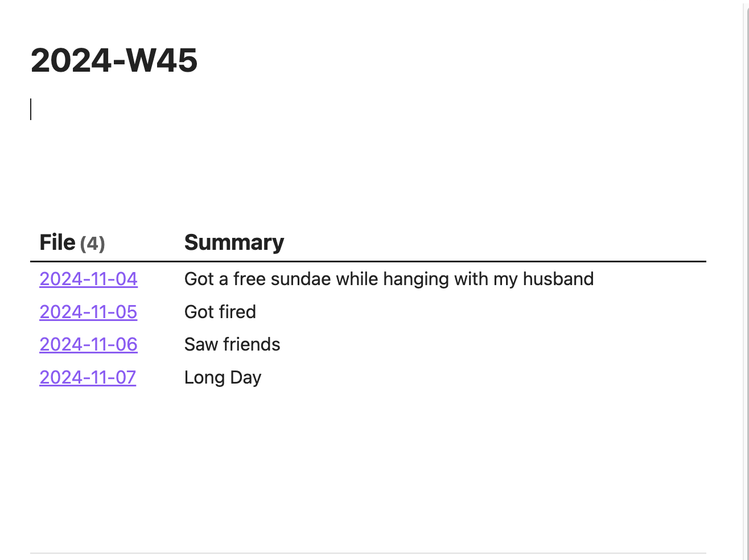Go to the 2024-11-07 note

click(88, 377)
